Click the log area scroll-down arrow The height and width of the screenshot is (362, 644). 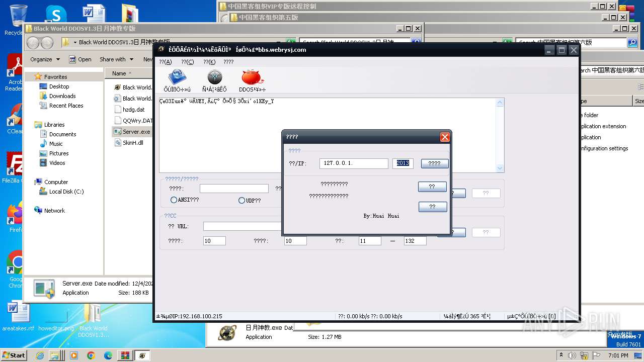pos(500,168)
